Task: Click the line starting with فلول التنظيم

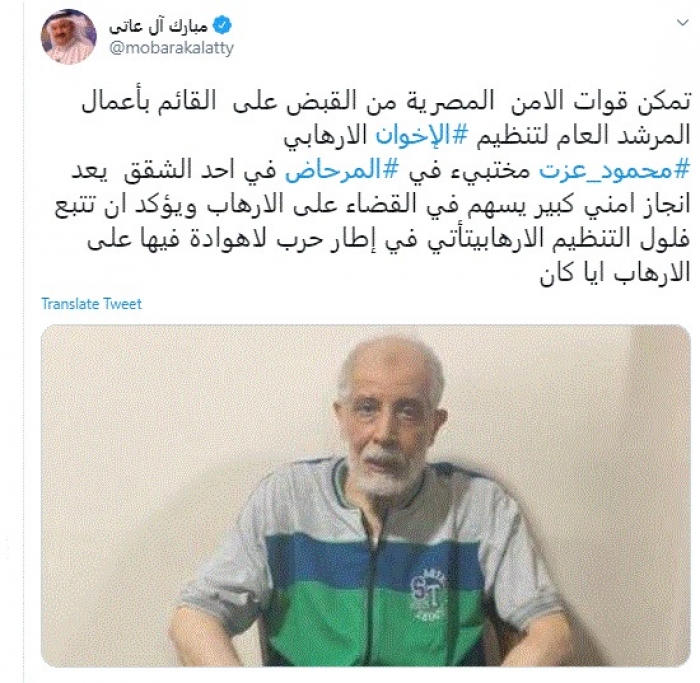Action: (389, 241)
